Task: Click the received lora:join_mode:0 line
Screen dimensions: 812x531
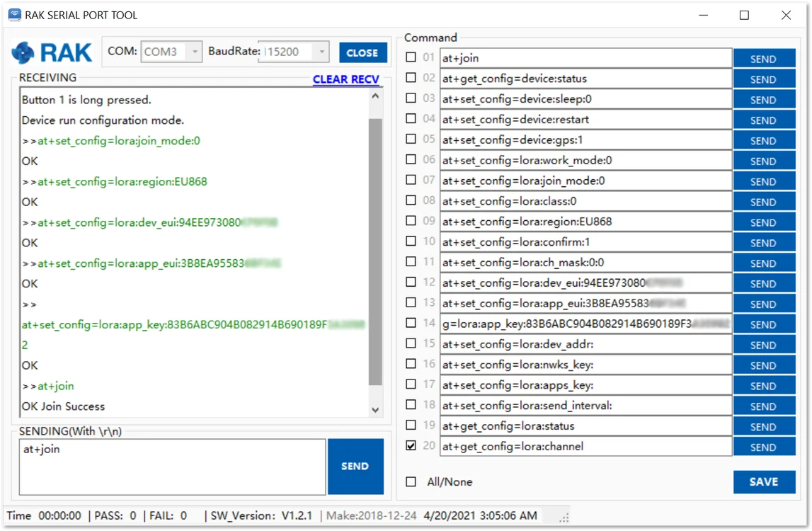Action: (x=111, y=141)
